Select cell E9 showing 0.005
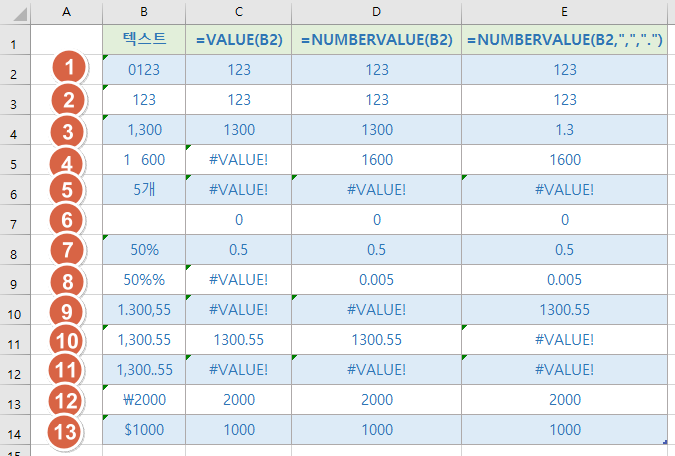Image resolution: width=675 pixels, height=456 pixels. (564, 280)
